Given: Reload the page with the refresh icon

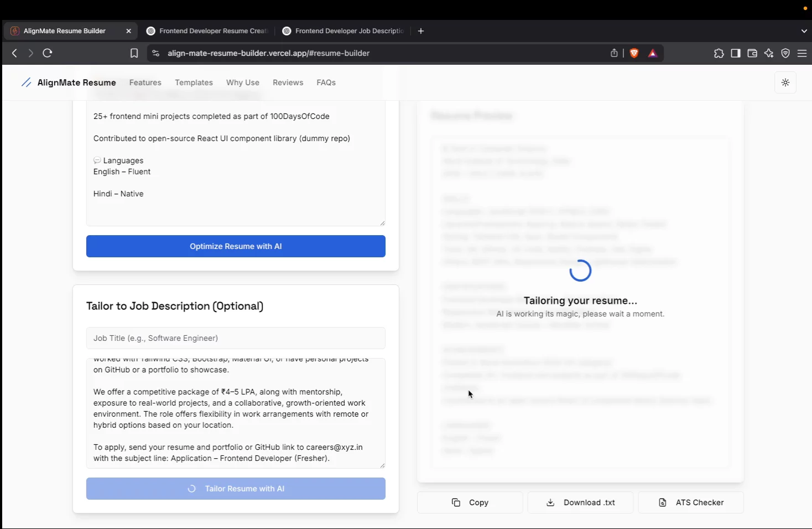Looking at the screenshot, I should pos(48,53).
